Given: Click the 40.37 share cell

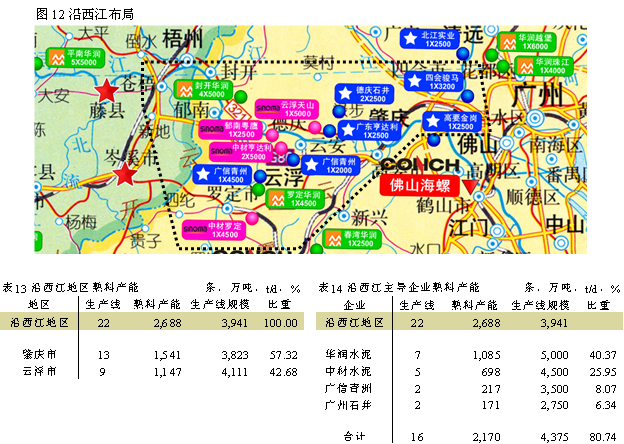Looking at the screenshot, I should (x=603, y=355).
